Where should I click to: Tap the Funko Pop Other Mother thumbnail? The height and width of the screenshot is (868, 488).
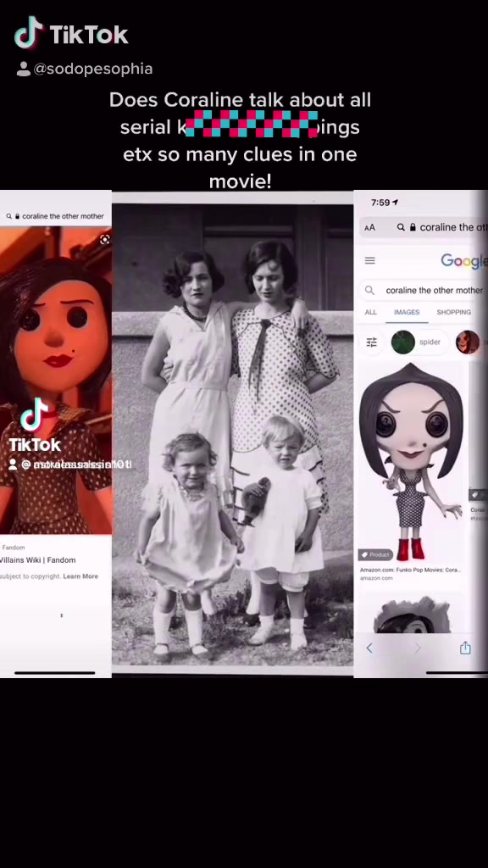[x=411, y=461]
